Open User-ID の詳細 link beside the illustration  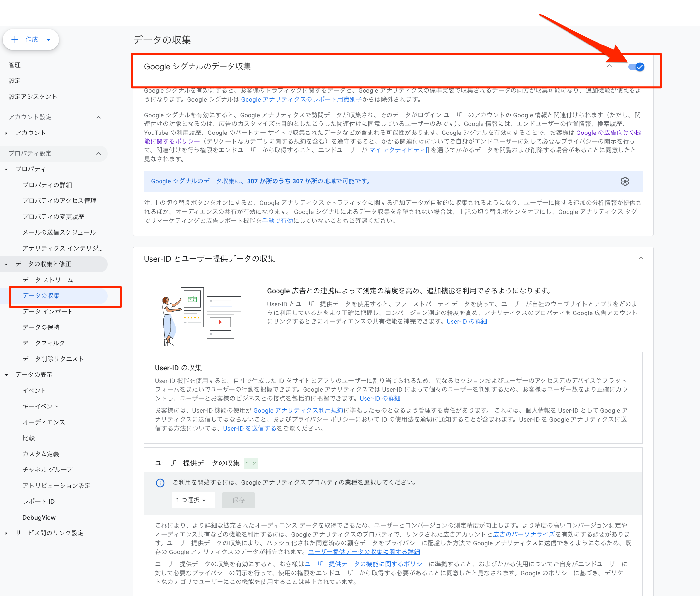coord(467,322)
